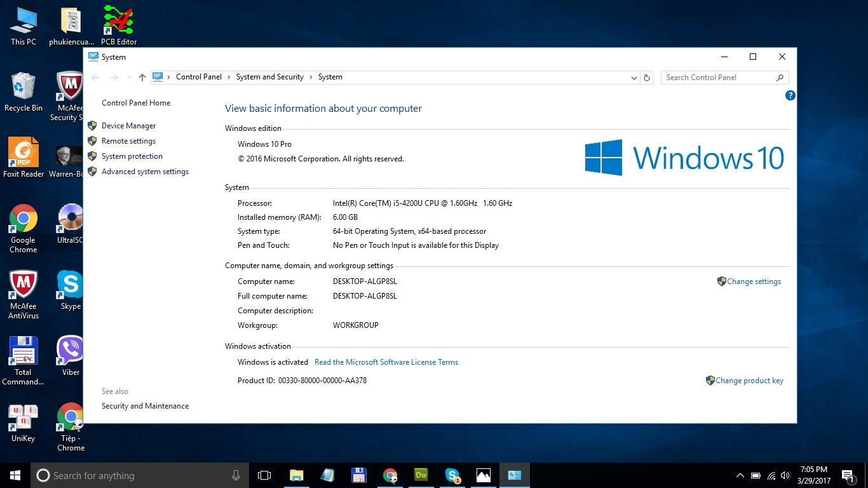The height and width of the screenshot is (488, 868).
Task: Open the Photos app from the taskbar
Action: click(484, 475)
